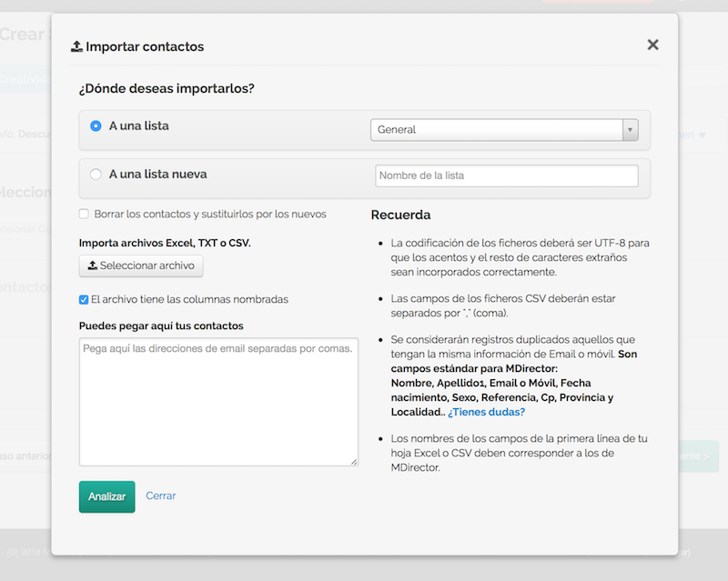Click the Cerrar link

(x=161, y=496)
